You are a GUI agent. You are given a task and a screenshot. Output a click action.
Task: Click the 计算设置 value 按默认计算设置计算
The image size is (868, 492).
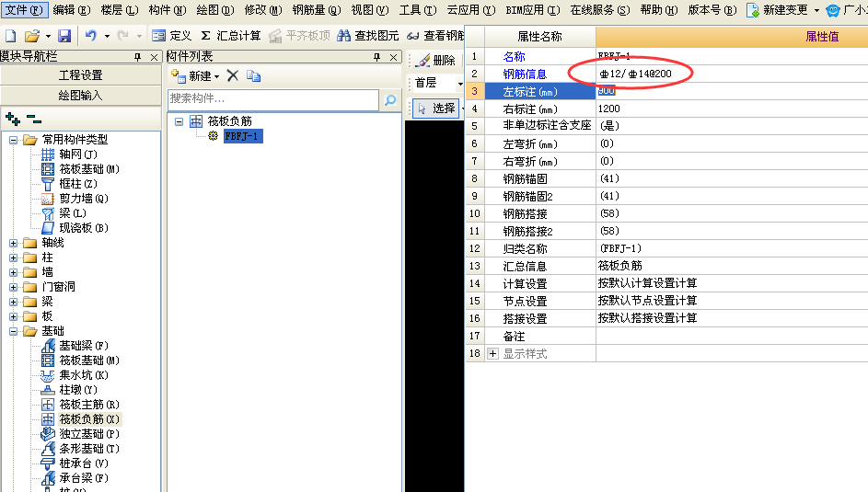pos(647,283)
